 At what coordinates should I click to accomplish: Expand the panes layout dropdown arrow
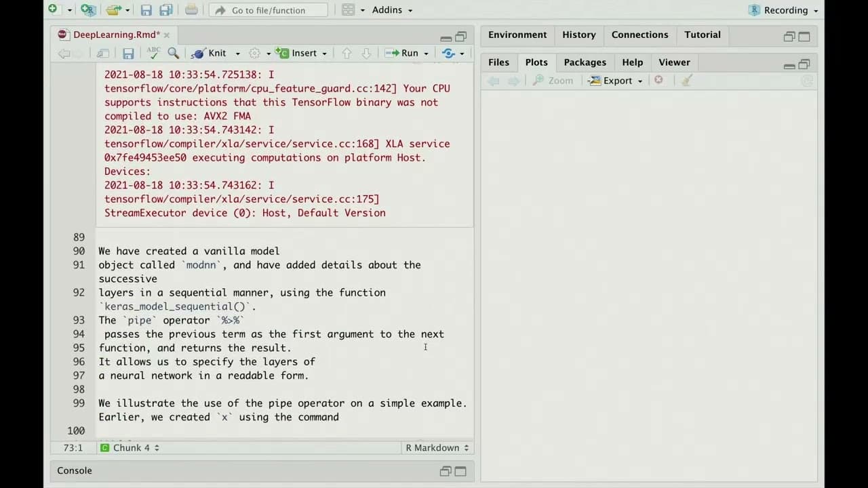(x=363, y=10)
